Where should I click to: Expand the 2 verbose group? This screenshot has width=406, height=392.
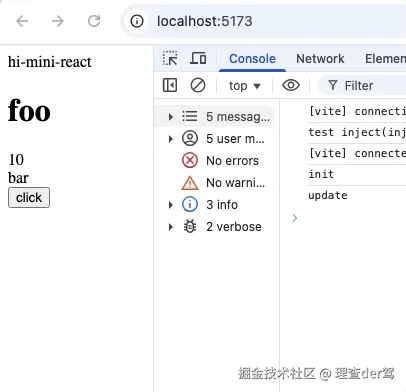click(171, 227)
